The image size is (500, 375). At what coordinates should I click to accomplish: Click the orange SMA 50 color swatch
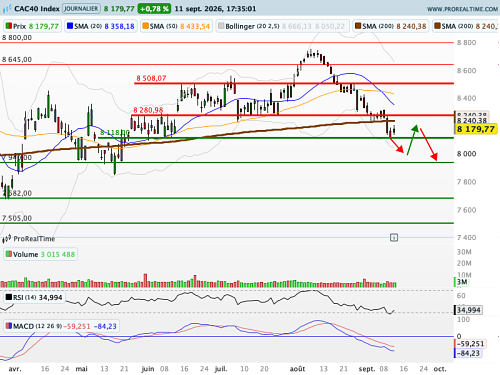(145, 26)
